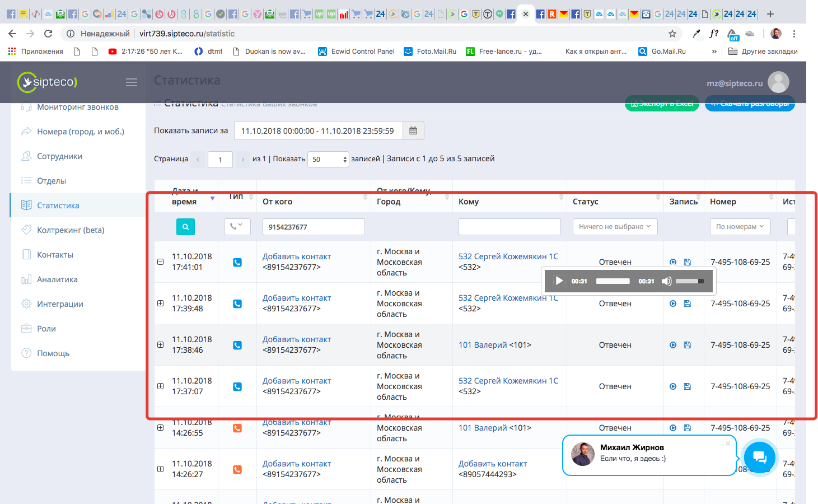The image size is (818, 504).
Task: Click the orange call icon for 14:26:27
Action: [x=237, y=469]
